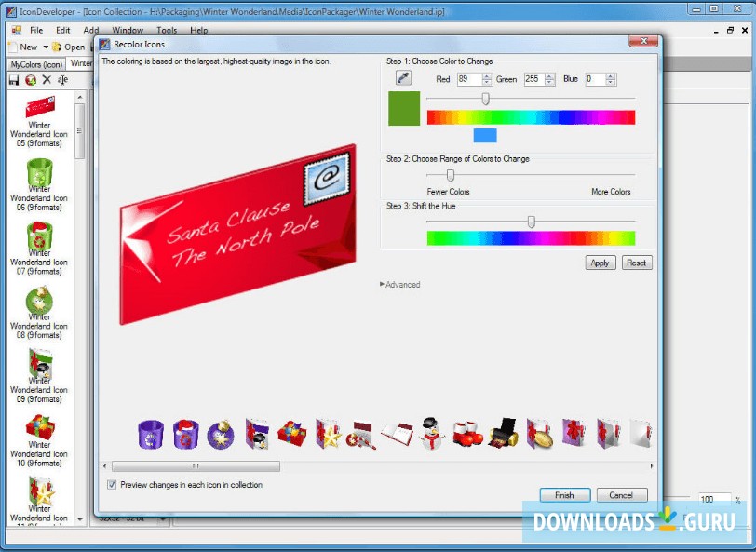The height and width of the screenshot is (552, 756).
Task: Click the Finish button
Action: pos(564,494)
